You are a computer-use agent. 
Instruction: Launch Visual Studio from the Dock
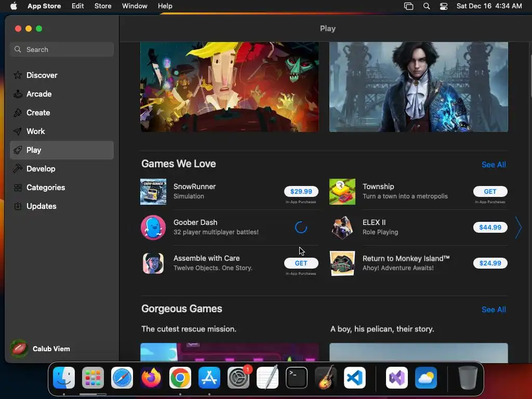coord(397,378)
